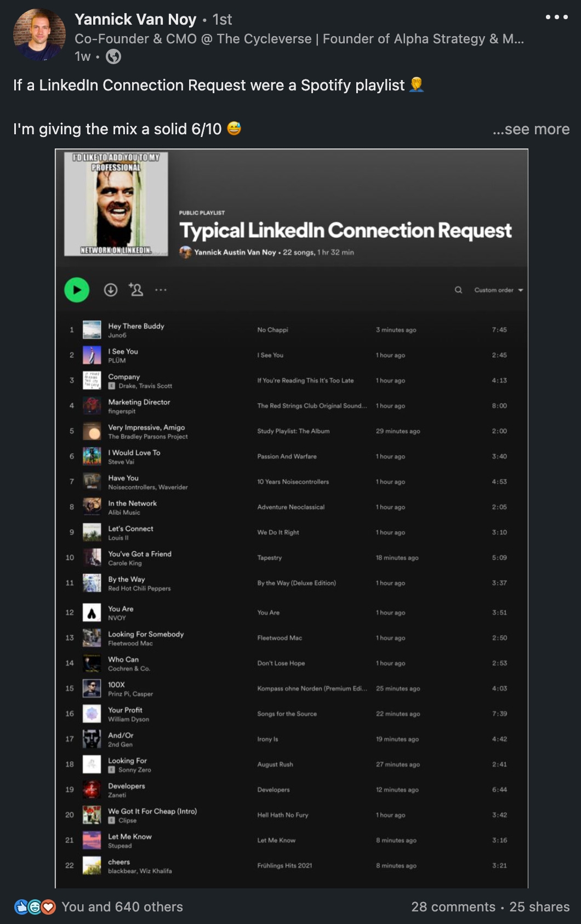Click the playlist cover meme image
The image size is (581, 924).
pos(116,204)
